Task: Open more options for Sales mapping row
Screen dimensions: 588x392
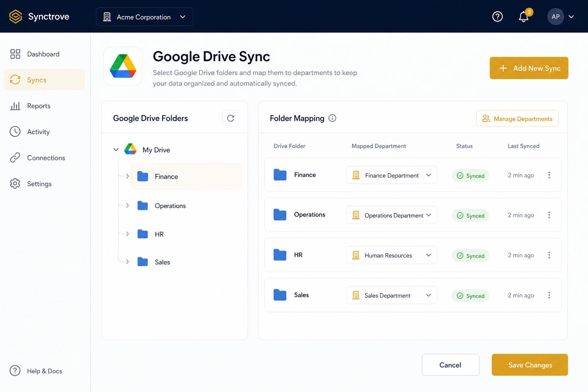Action: tap(549, 295)
